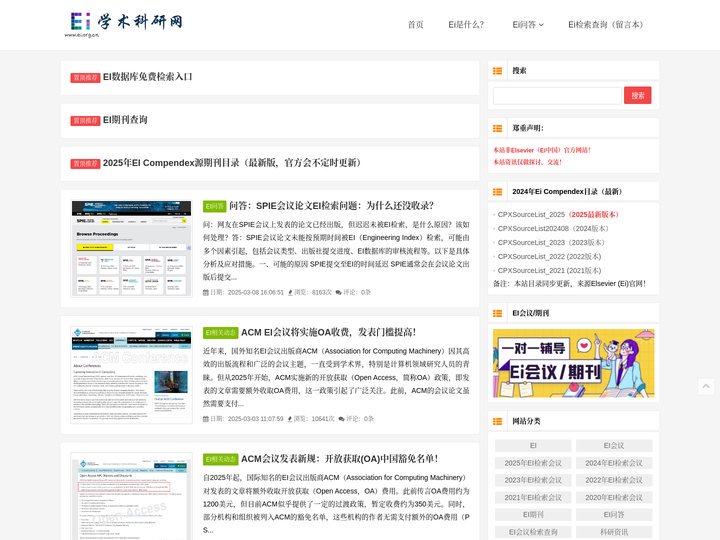Click comment icon on the SPIE article
Screen dimensions: 720x540
tap(338, 292)
